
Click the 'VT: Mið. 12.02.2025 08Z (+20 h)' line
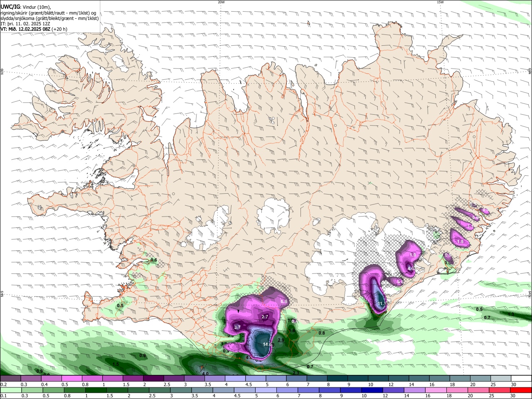[34, 29]
